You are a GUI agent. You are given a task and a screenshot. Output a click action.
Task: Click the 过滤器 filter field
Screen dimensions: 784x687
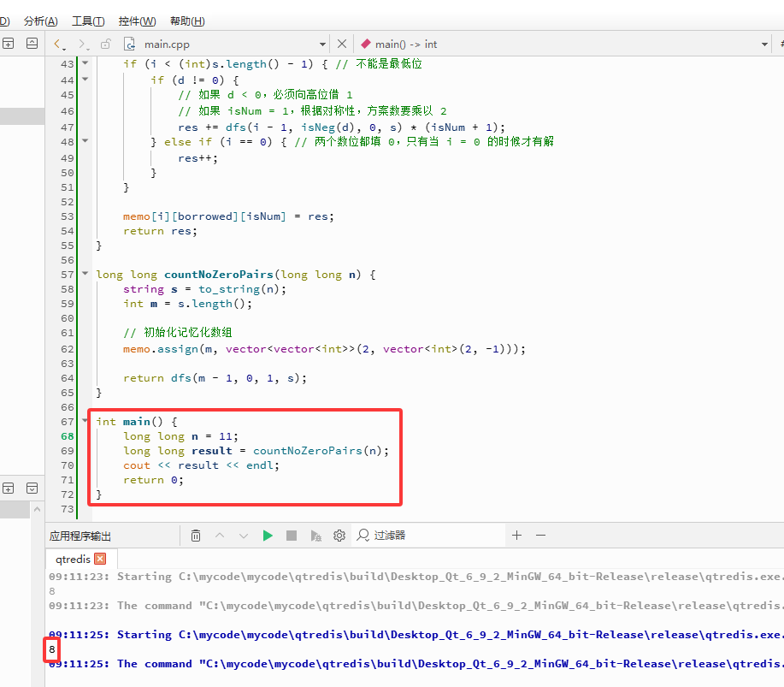point(430,536)
